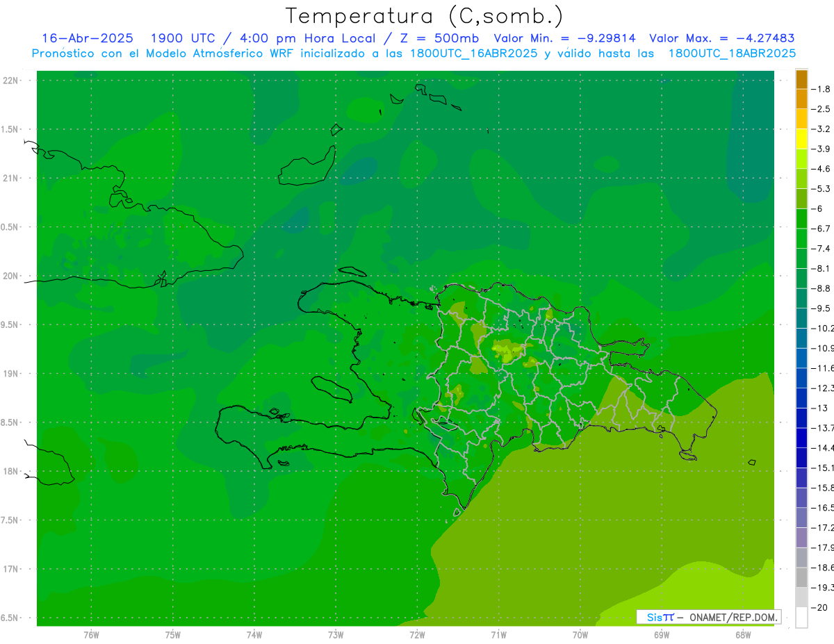Click the 'Valor Max. = -4.27483' text
Image resolution: width=834 pixels, height=644 pixels.
click(x=722, y=38)
